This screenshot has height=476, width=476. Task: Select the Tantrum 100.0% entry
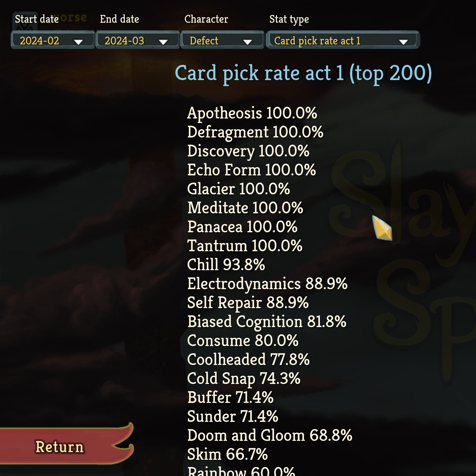click(x=245, y=246)
